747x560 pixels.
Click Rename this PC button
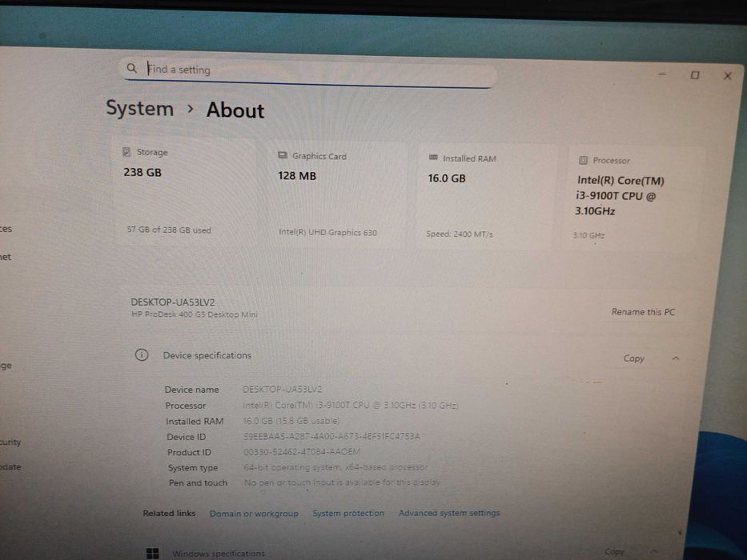(x=643, y=312)
